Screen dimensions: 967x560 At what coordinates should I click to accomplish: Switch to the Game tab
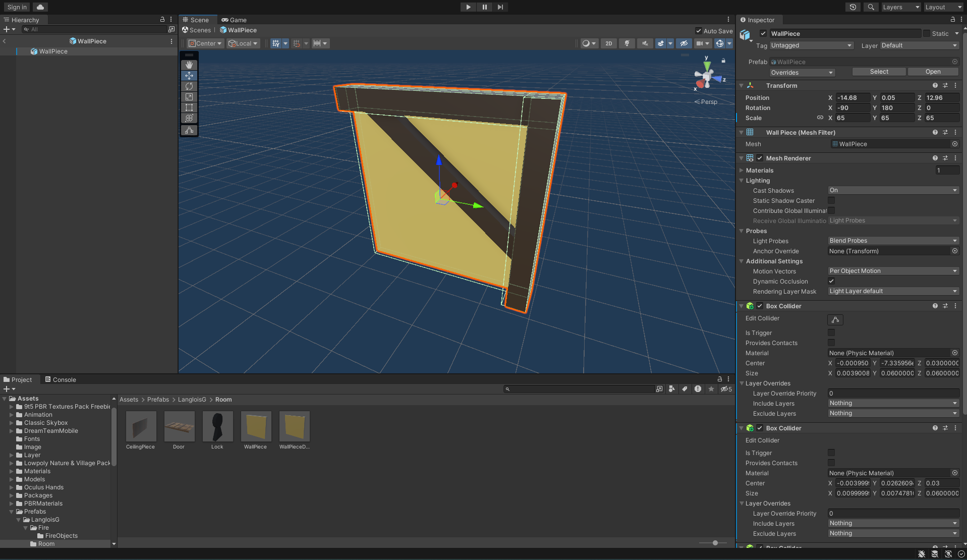[x=234, y=20]
